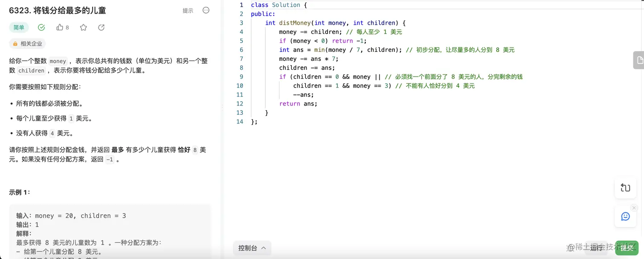Click the 'class Solution {' code line
This screenshot has width=644, height=259.
coord(279,5)
